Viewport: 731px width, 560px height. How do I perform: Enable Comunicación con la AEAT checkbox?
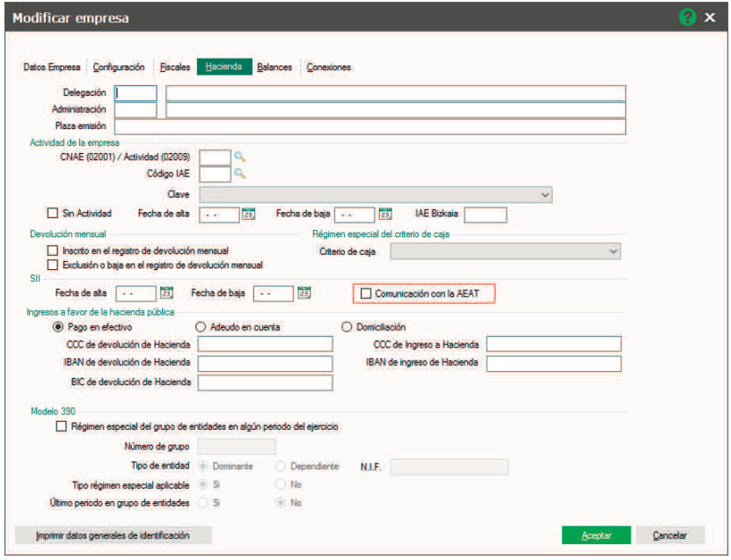click(366, 294)
